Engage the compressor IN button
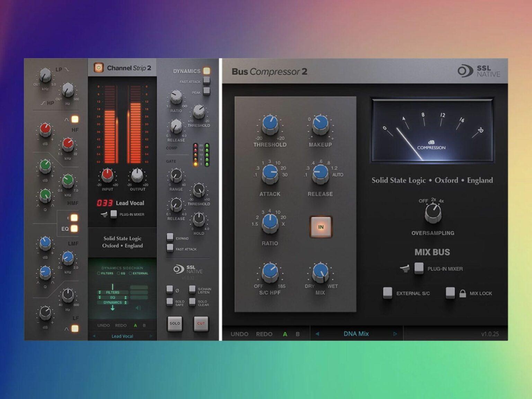The image size is (532, 399). click(x=320, y=227)
